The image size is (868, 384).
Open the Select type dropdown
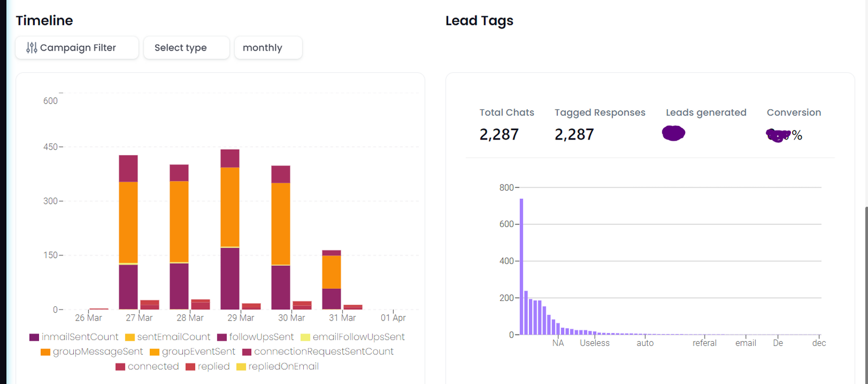187,48
